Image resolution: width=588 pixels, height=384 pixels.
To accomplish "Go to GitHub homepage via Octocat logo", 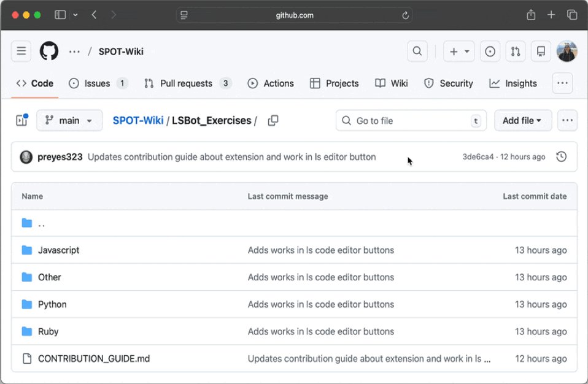I will coord(49,51).
